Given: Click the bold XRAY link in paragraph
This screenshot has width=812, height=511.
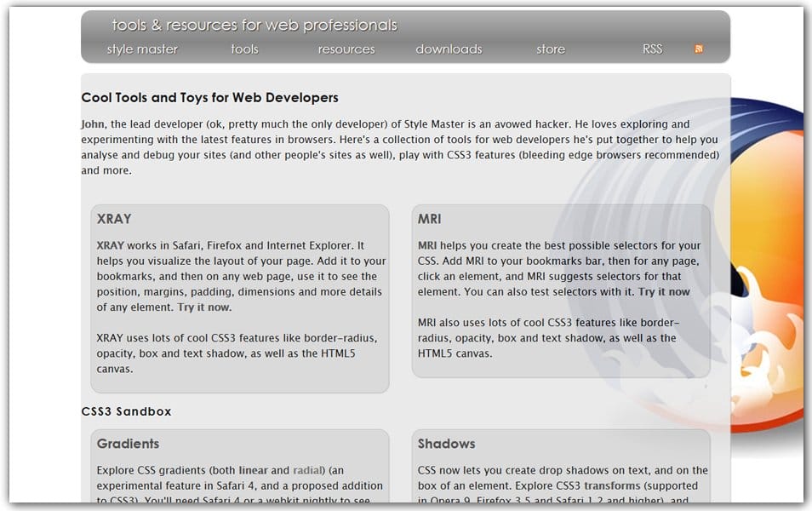Looking at the screenshot, I should (x=111, y=246).
